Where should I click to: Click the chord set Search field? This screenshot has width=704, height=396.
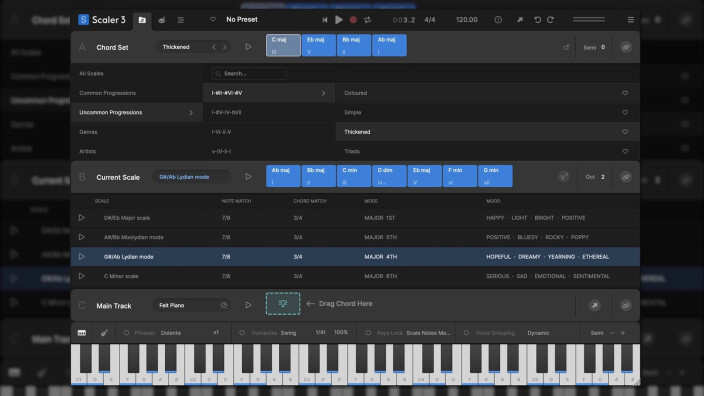point(250,73)
